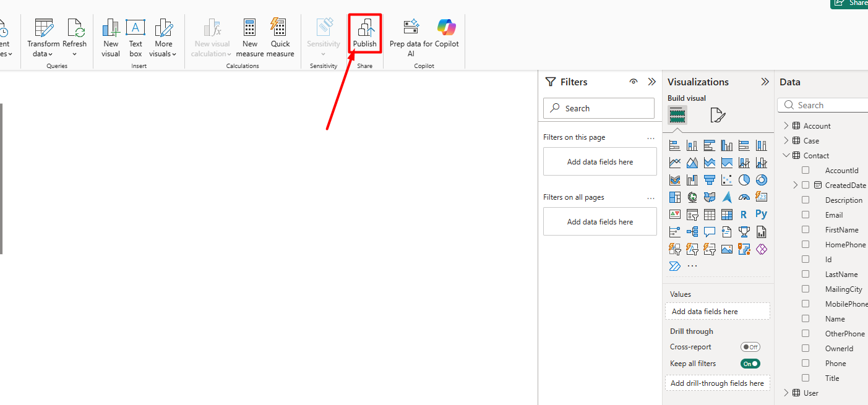Select the Donut chart visual

point(762,180)
